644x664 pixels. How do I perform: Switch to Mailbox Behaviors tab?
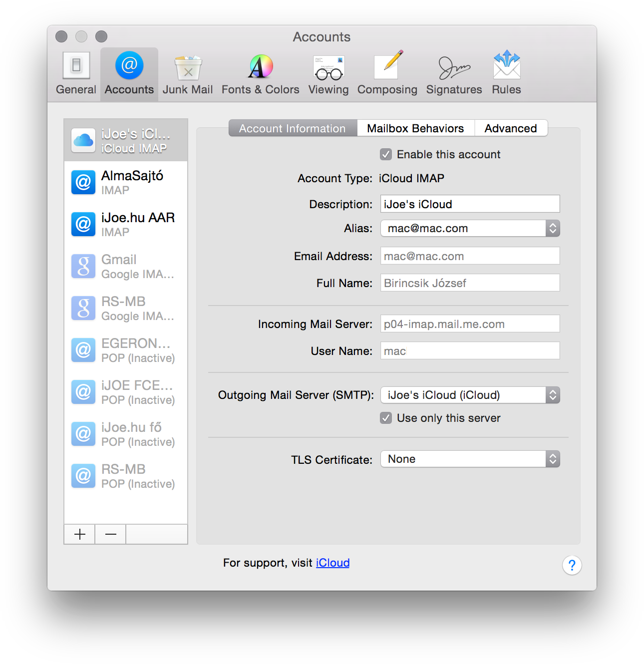point(415,128)
